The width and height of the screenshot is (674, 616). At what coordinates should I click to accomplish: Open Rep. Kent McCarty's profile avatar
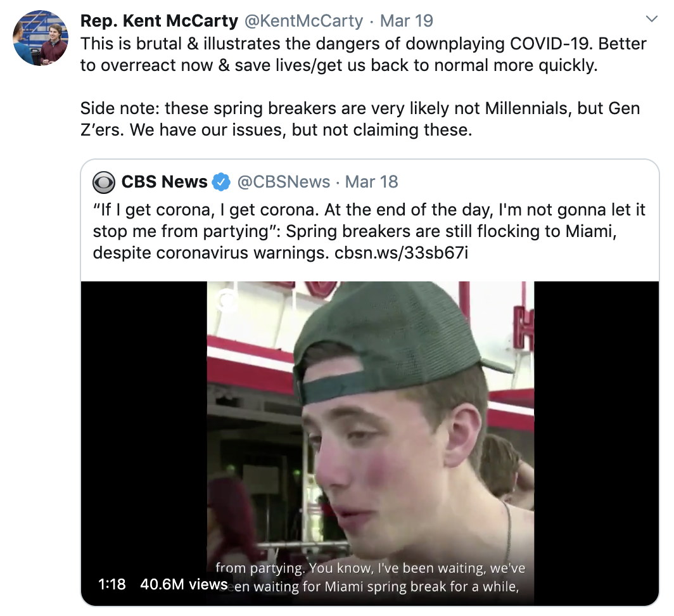[x=41, y=38]
